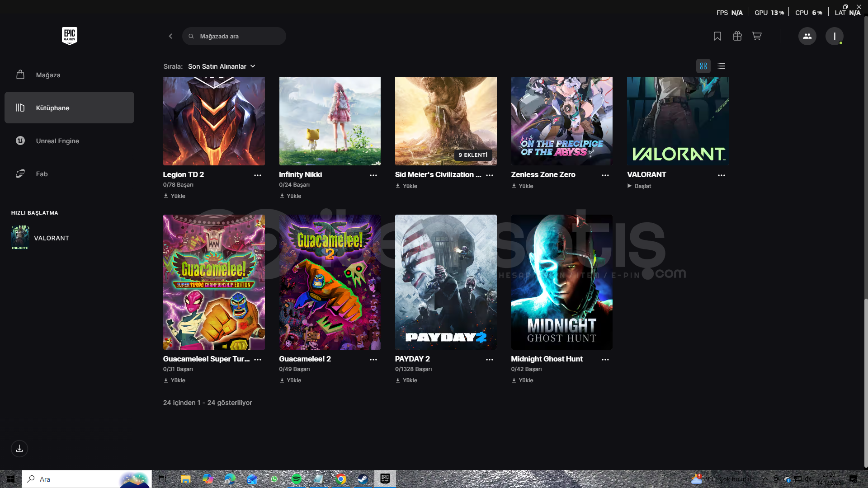The image size is (868, 488).
Task: Select Unreal Engine in the sidebar
Action: (57, 141)
